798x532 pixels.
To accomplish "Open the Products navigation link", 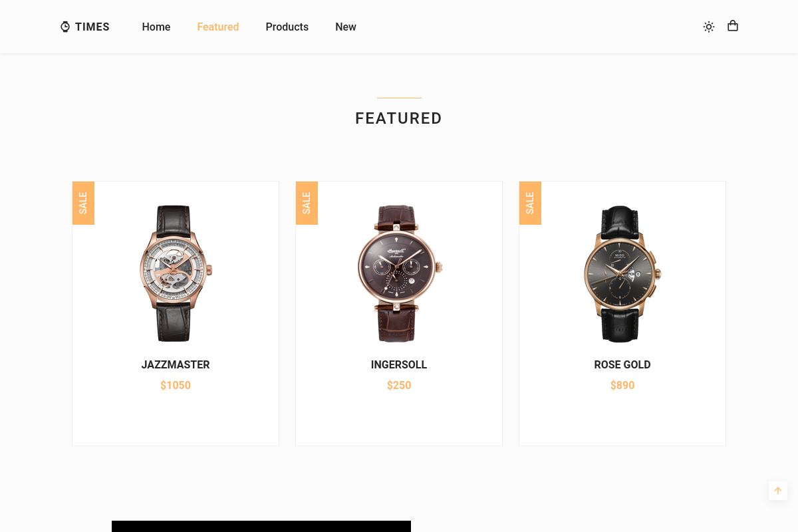I will 287,27.
